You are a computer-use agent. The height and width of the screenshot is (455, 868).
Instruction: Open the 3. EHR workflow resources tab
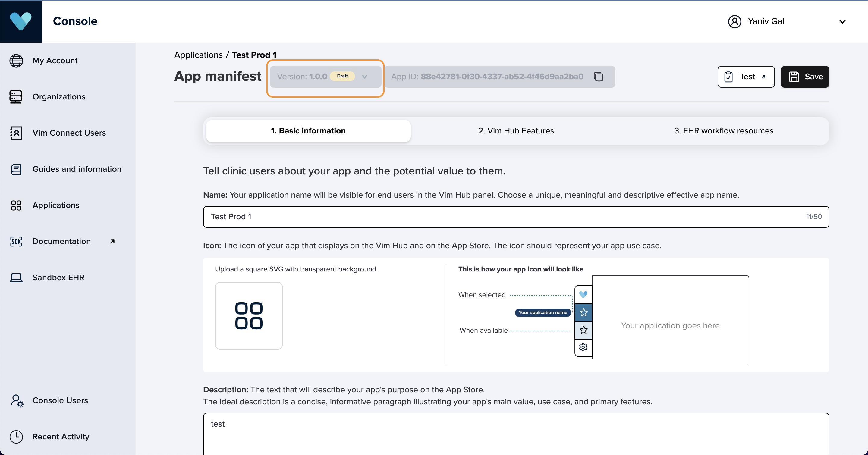coord(723,131)
